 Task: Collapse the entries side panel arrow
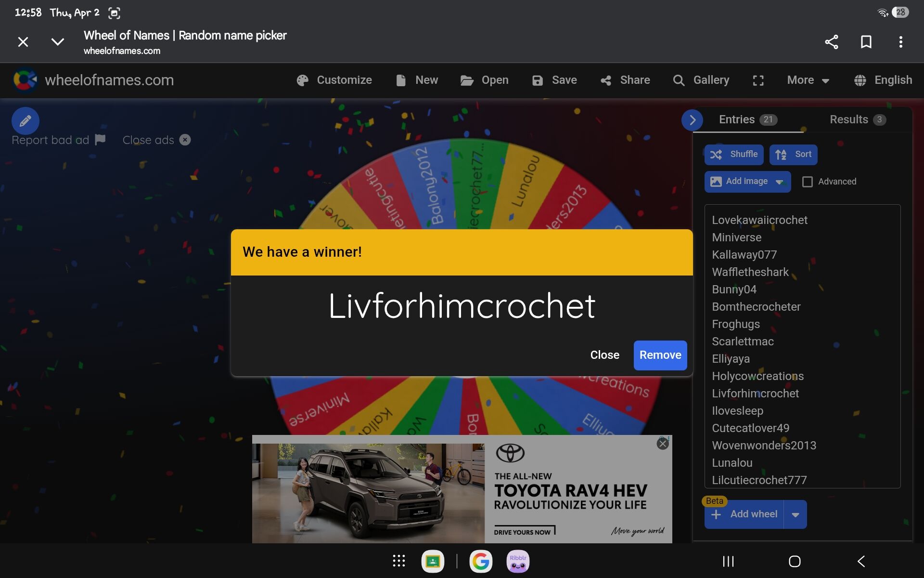pos(692,120)
